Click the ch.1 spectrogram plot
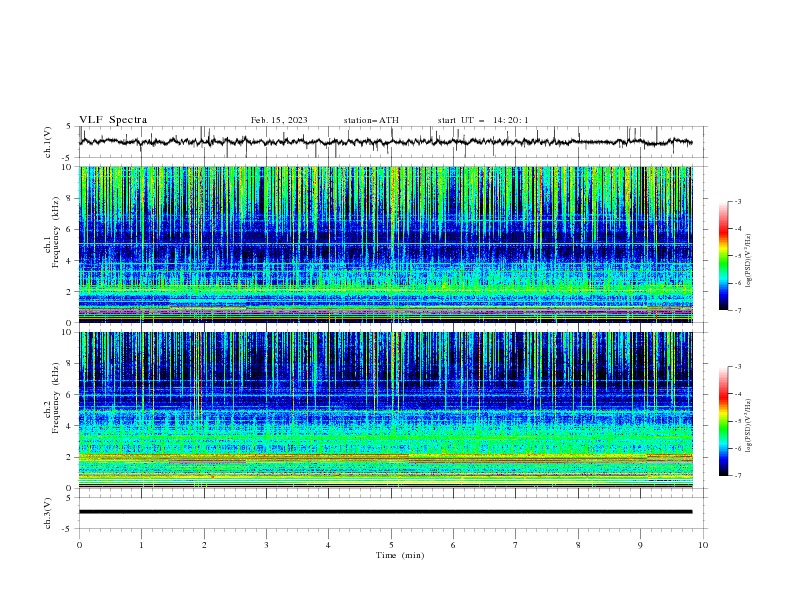The width and height of the screenshot is (792, 612). (x=386, y=244)
